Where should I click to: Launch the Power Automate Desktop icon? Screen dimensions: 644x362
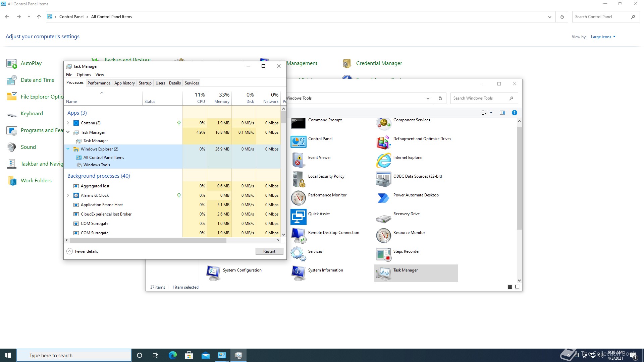tap(383, 198)
